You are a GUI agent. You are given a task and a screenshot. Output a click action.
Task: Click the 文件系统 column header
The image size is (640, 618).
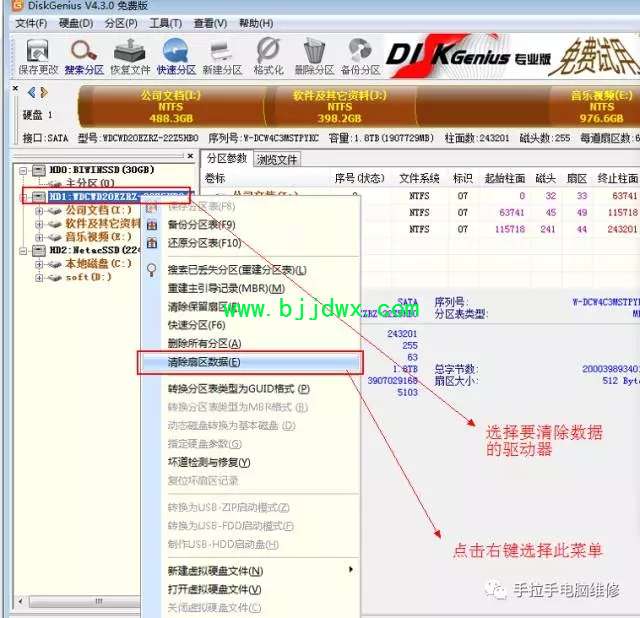419,178
